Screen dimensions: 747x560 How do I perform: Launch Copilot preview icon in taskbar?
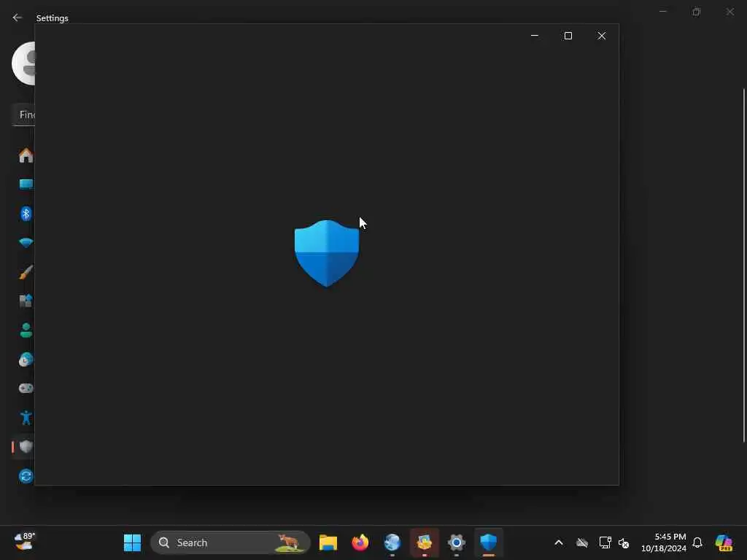(x=724, y=542)
